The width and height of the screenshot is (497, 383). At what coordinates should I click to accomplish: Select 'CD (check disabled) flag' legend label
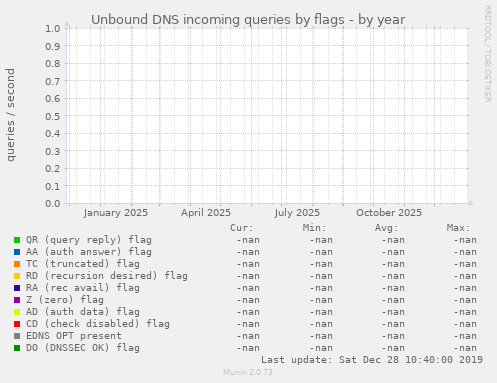[x=98, y=324]
